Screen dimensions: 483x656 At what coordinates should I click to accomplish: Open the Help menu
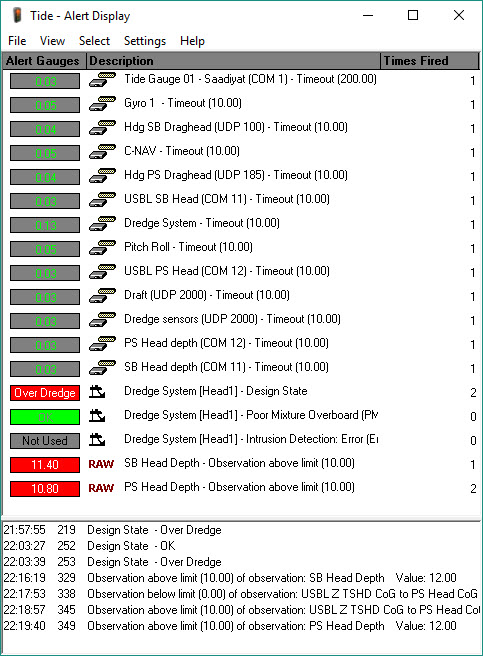pyautogui.click(x=192, y=41)
